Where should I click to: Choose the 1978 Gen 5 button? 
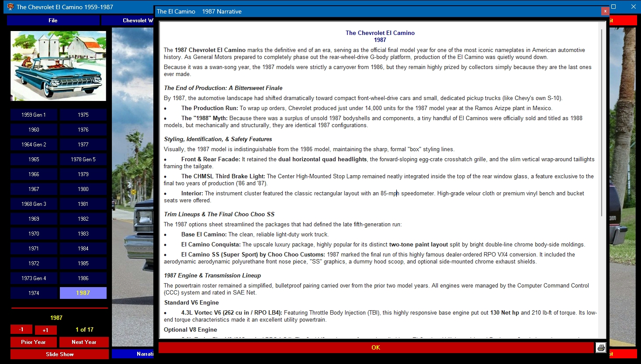pos(83,159)
